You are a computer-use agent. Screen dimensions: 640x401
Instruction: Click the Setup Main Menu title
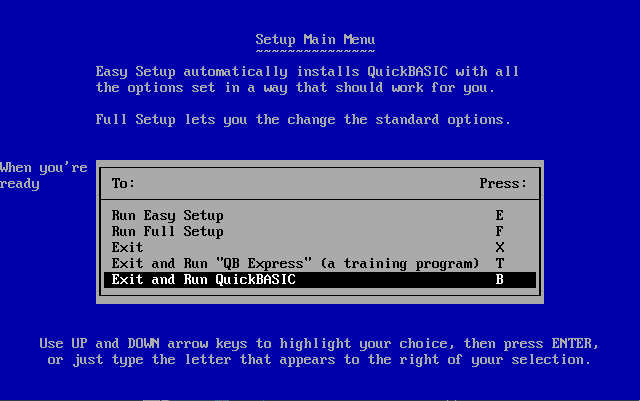[x=315, y=40]
